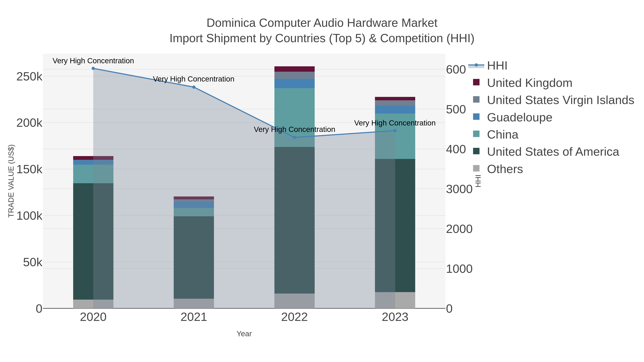Click the 2023 x-axis label
Screen dimensions: 644x362
395,317
